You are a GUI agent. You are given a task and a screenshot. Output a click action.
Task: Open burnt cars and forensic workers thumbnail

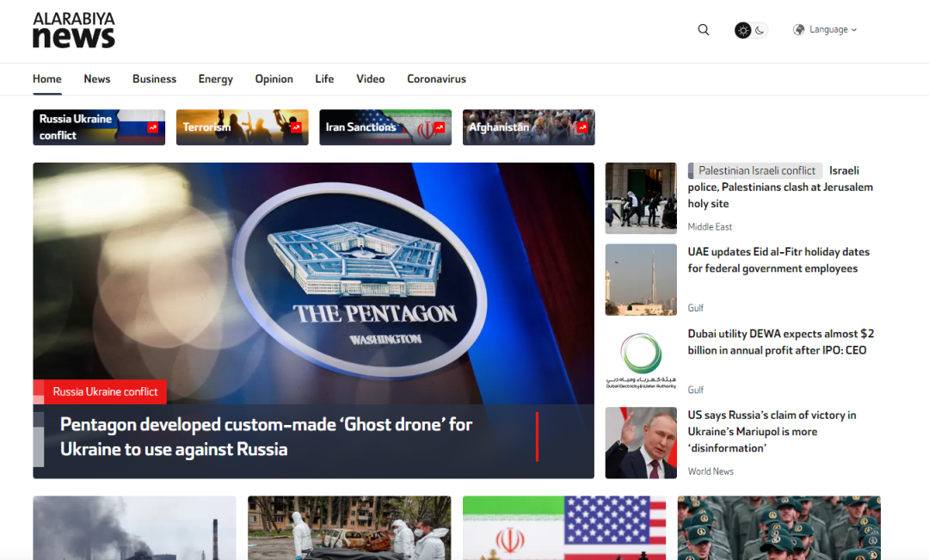point(349,528)
